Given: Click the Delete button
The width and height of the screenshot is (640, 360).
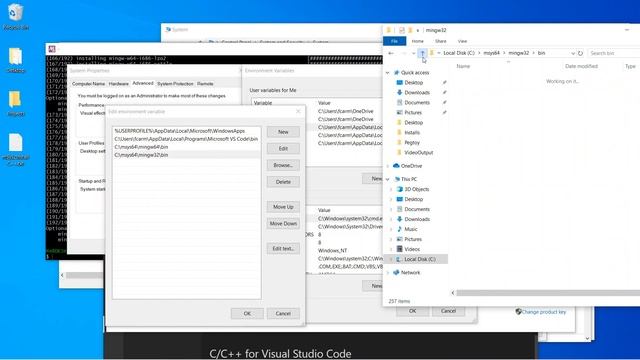Looking at the screenshot, I should tap(283, 182).
